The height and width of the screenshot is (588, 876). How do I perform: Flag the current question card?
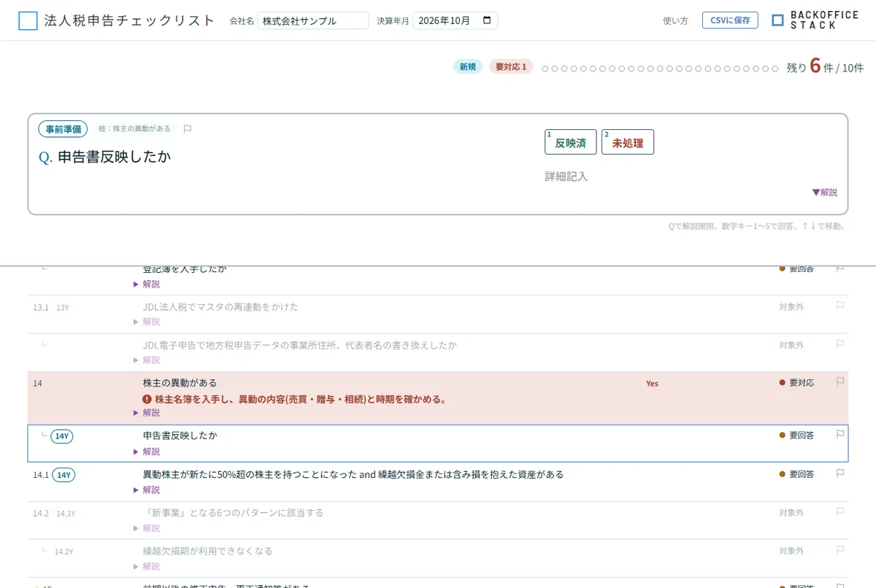click(188, 129)
